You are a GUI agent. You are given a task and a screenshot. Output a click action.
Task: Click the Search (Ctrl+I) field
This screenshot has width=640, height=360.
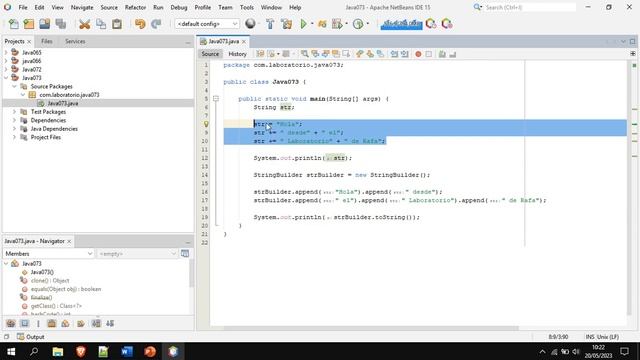(x=530, y=7)
